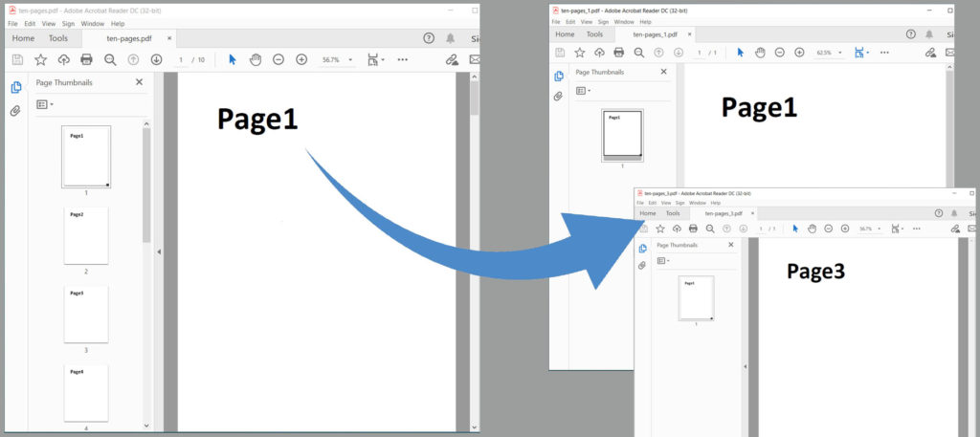Open the Window menu in ten-pages.pdf window

pyautogui.click(x=94, y=23)
